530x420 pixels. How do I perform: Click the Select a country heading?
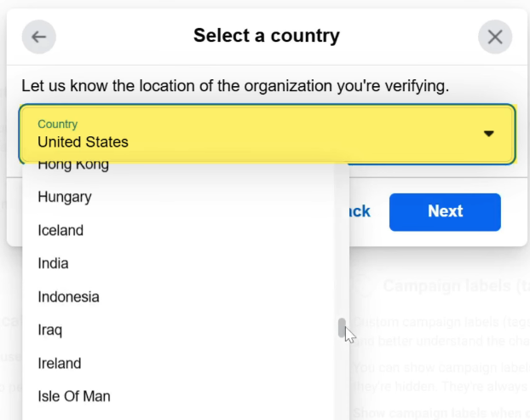coord(266,36)
